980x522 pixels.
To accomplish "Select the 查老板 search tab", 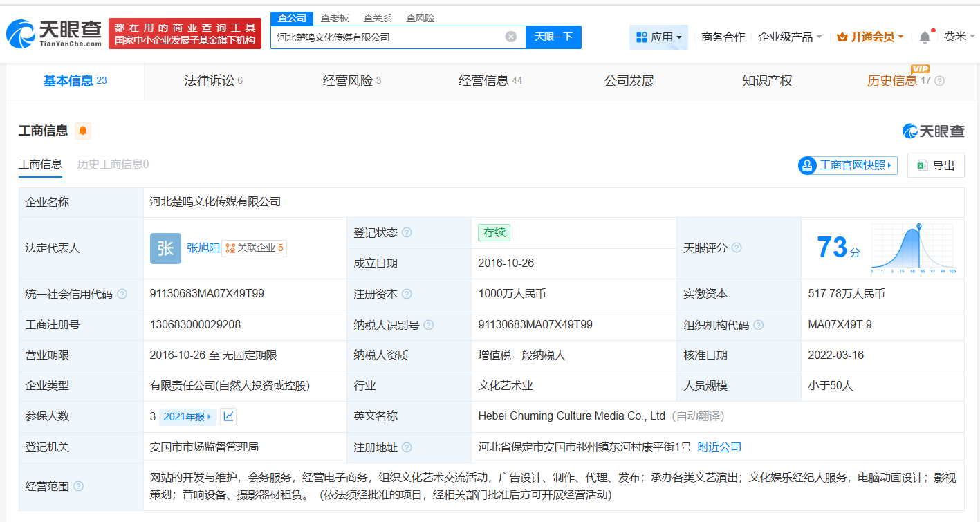I will tap(333, 17).
